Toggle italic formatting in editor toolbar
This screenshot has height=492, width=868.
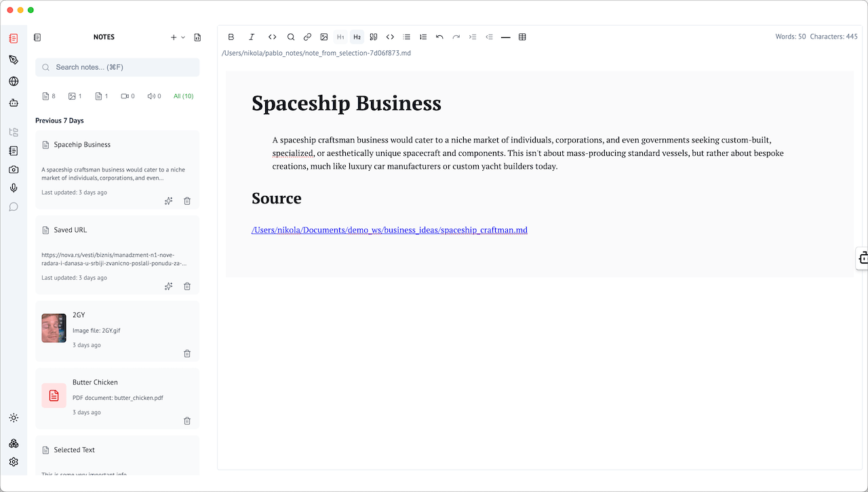pos(252,37)
